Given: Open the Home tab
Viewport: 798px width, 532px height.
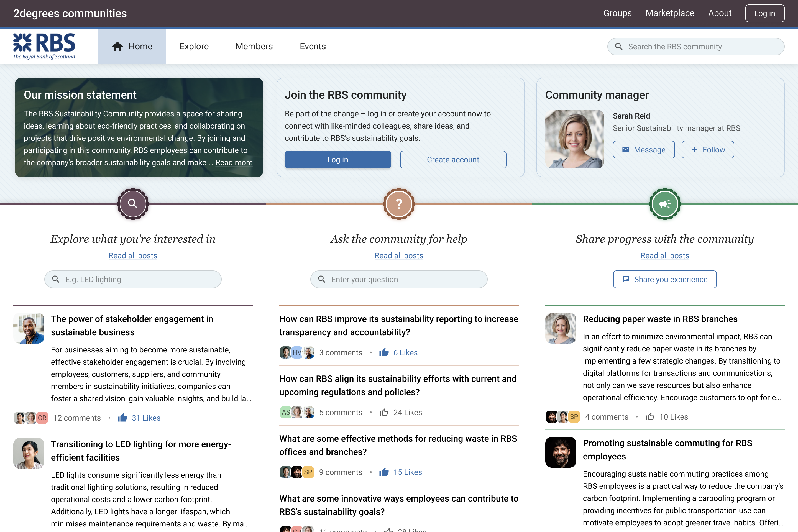Looking at the screenshot, I should 132,47.
